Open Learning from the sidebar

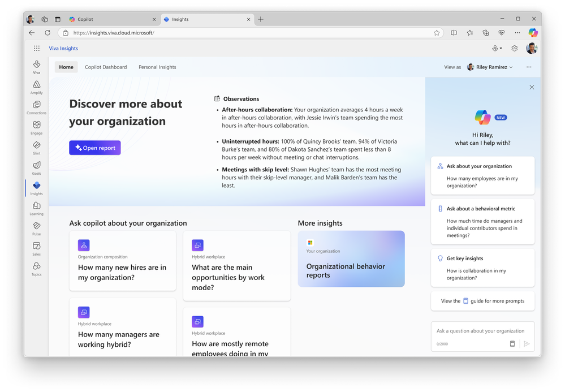pyautogui.click(x=36, y=208)
